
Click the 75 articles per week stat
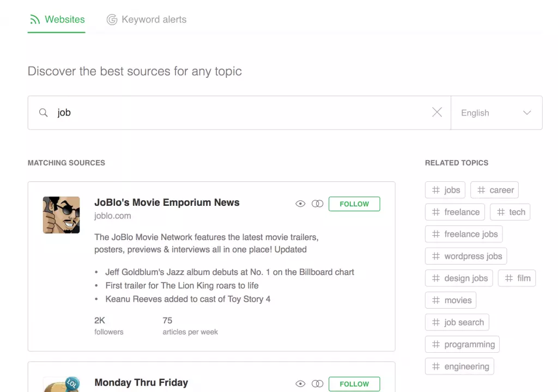tap(190, 326)
